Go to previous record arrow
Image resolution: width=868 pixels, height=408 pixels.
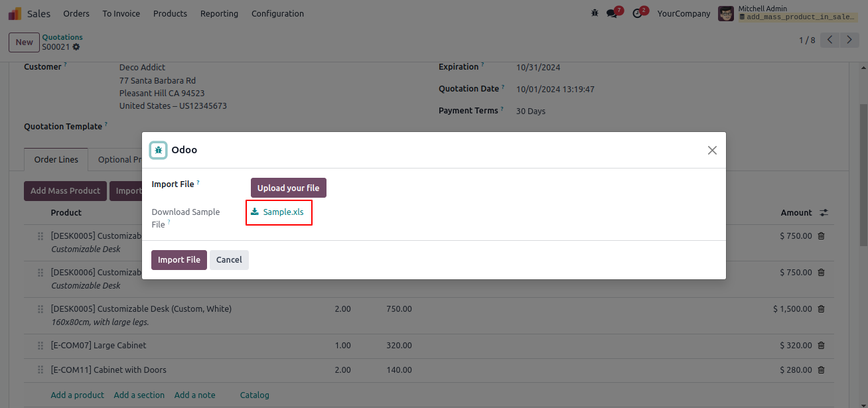click(830, 40)
